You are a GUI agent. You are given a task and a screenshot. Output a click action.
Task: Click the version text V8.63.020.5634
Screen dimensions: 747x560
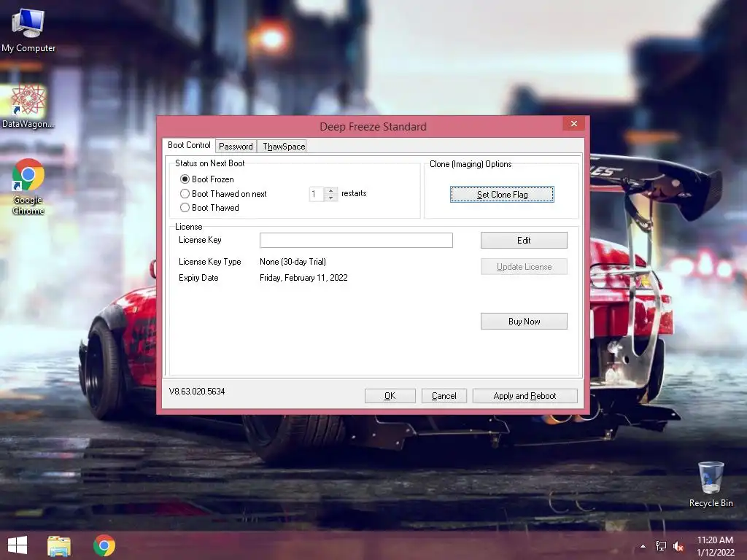[x=197, y=391]
